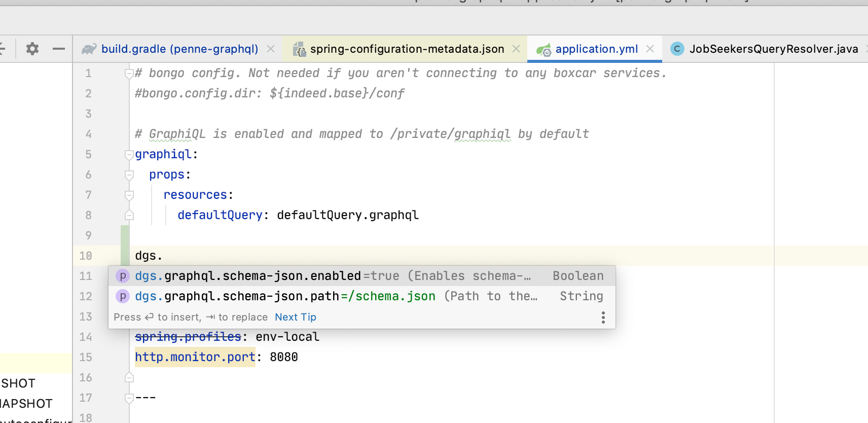Viewport: 868px width, 423px height.
Task: Click the http.monitor.port property key
Action: click(x=195, y=357)
